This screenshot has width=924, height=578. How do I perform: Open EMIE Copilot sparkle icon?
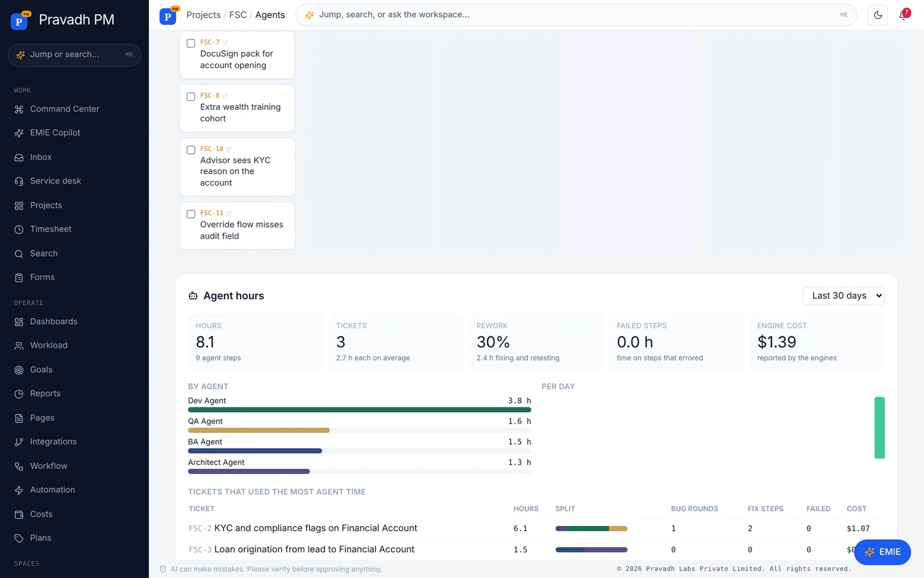tap(19, 133)
